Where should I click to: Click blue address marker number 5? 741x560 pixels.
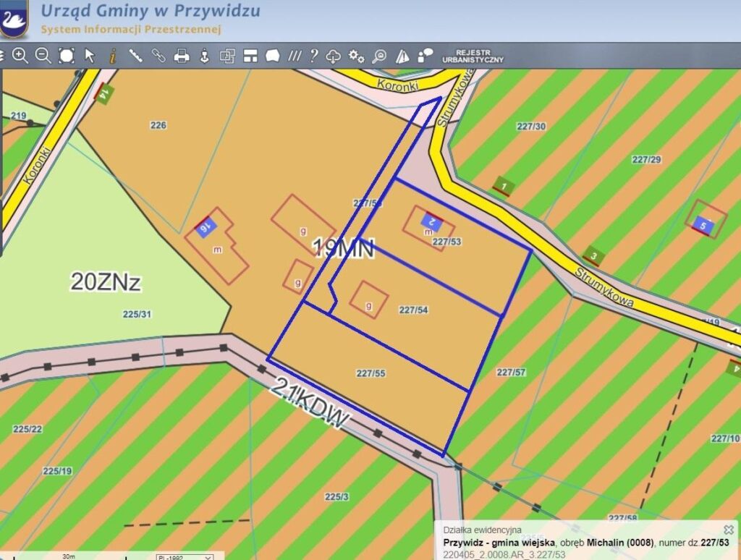703,226
